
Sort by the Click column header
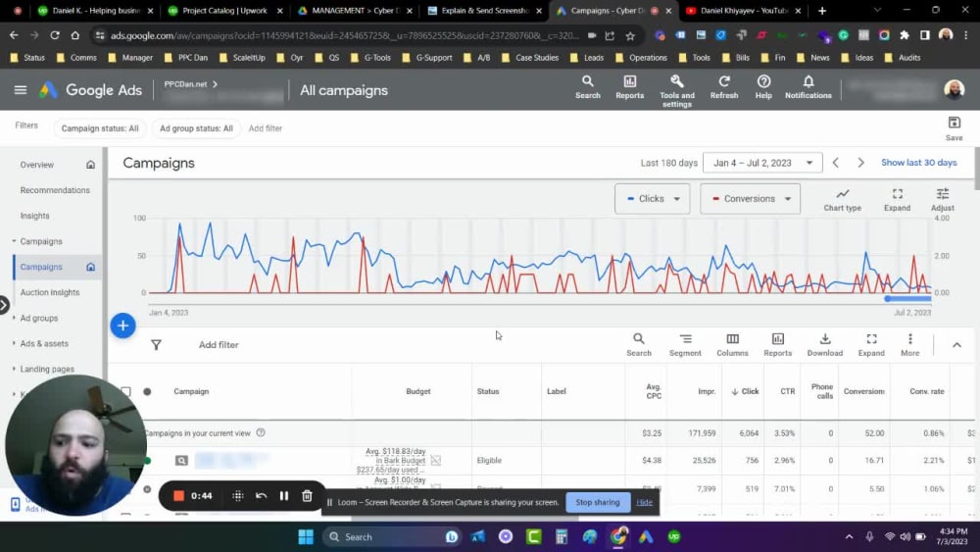pyautogui.click(x=745, y=391)
